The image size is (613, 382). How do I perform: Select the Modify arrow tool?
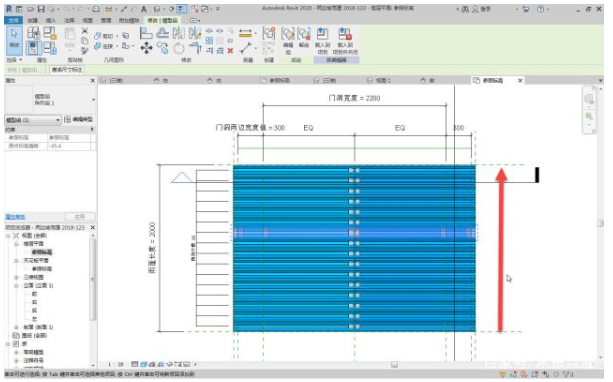pos(14,40)
